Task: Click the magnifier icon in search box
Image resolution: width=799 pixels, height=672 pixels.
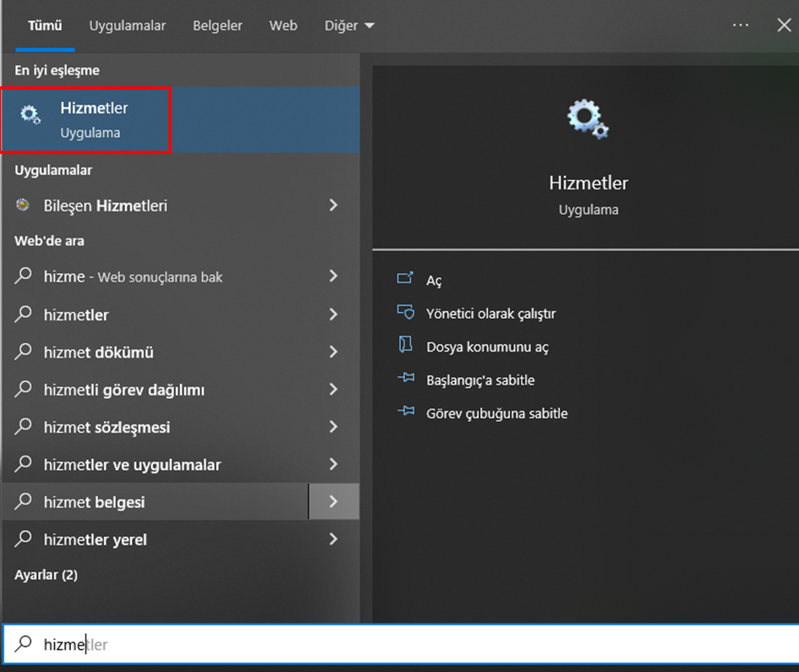Action: [x=24, y=644]
